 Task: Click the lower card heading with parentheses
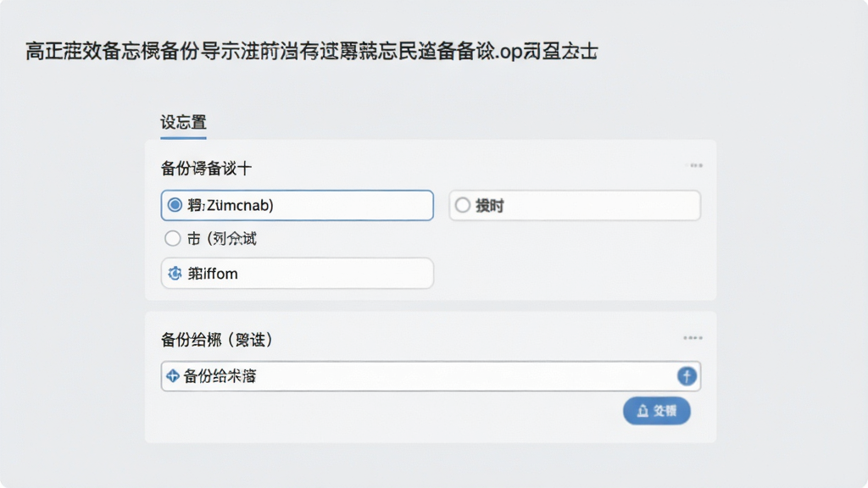pyautogui.click(x=216, y=340)
